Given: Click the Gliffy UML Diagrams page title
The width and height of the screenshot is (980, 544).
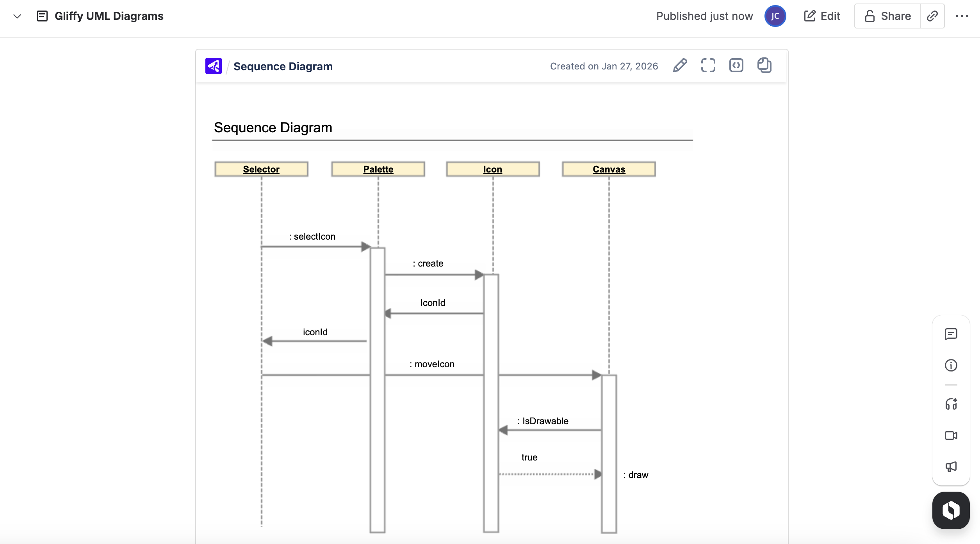Looking at the screenshot, I should coord(109,16).
